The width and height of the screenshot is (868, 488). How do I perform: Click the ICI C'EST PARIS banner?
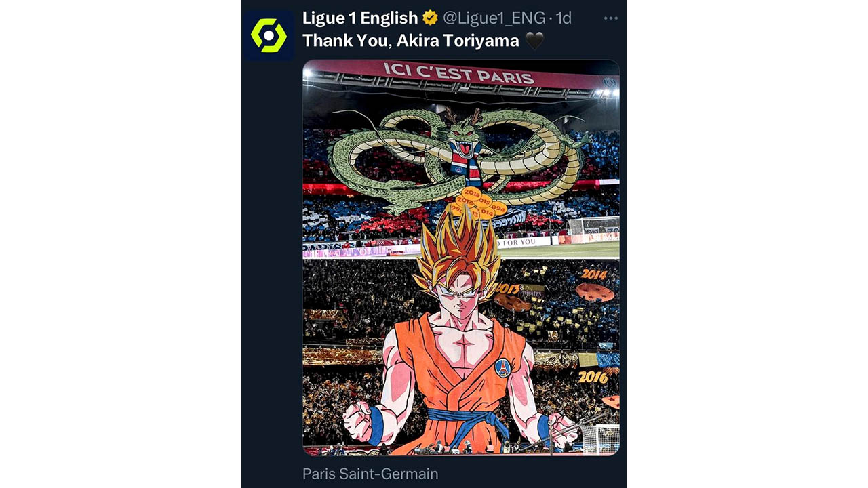click(x=458, y=73)
